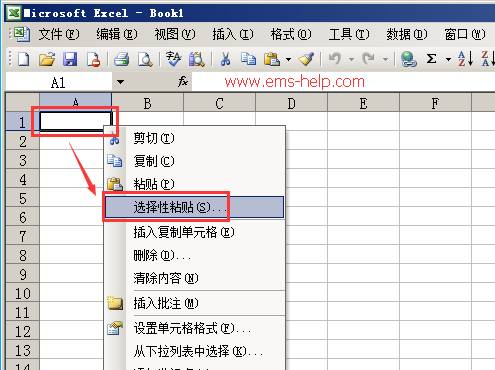
Task: Expand the AutoSum functions dropdown arrow
Action: (x=448, y=60)
